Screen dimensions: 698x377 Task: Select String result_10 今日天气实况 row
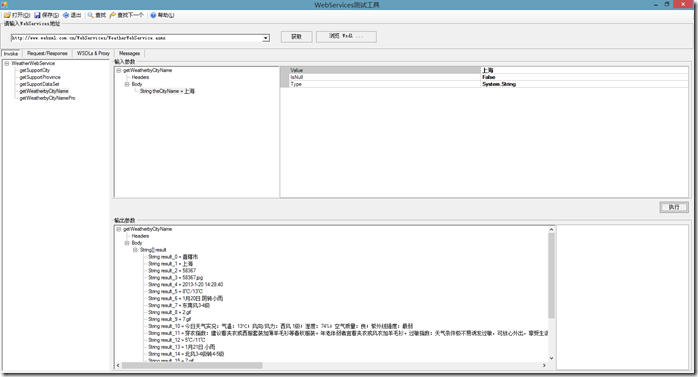click(281, 326)
